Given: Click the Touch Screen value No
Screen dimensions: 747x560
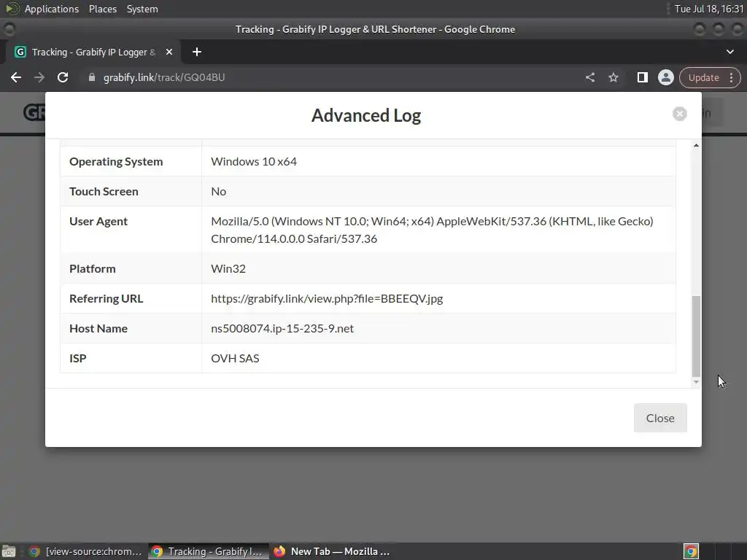Looking at the screenshot, I should coord(218,192).
